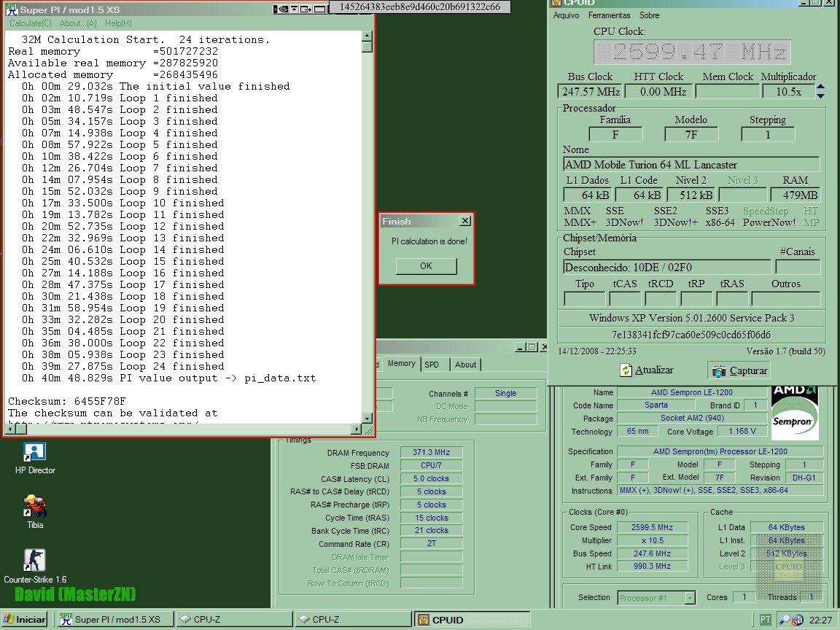The image size is (840, 630).
Task: Open the Help(H) menu in Super PI
Action: (118, 23)
